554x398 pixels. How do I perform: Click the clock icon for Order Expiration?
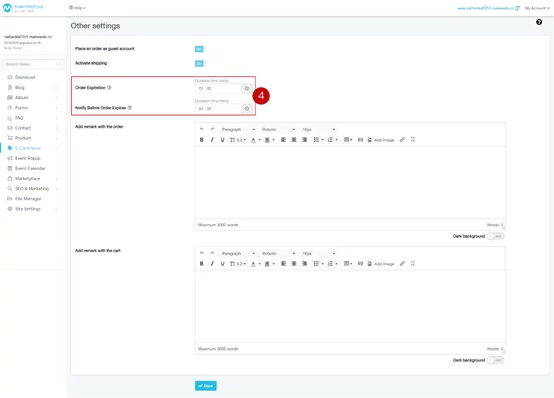[247, 88]
